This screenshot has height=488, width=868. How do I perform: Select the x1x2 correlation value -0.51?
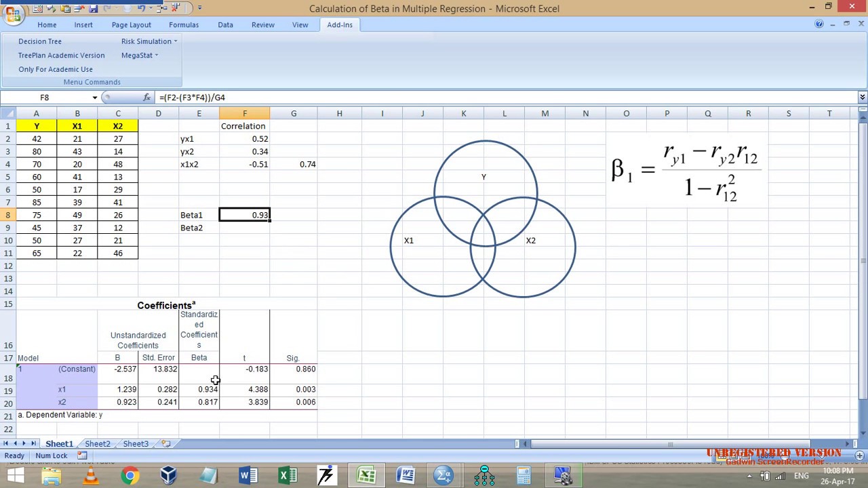pyautogui.click(x=245, y=164)
